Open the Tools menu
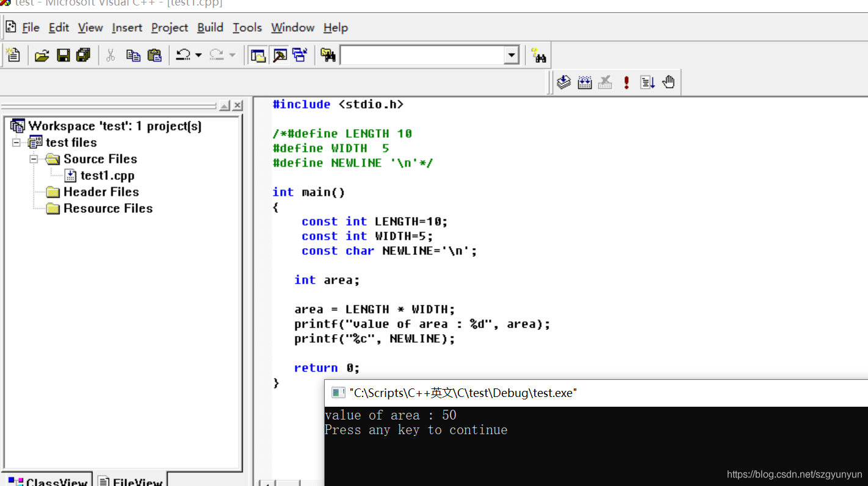868x486 pixels. [x=247, y=27]
